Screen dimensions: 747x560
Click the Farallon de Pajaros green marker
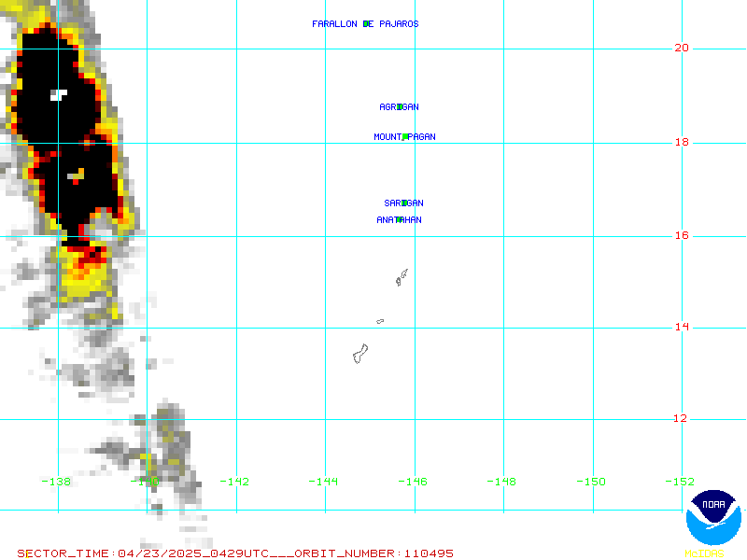click(x=366, y=24)
